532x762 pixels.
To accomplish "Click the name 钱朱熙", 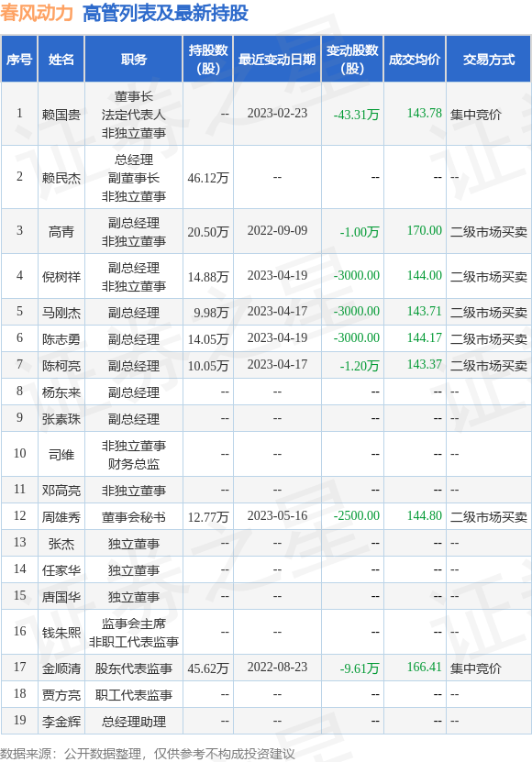I will 61,632.
